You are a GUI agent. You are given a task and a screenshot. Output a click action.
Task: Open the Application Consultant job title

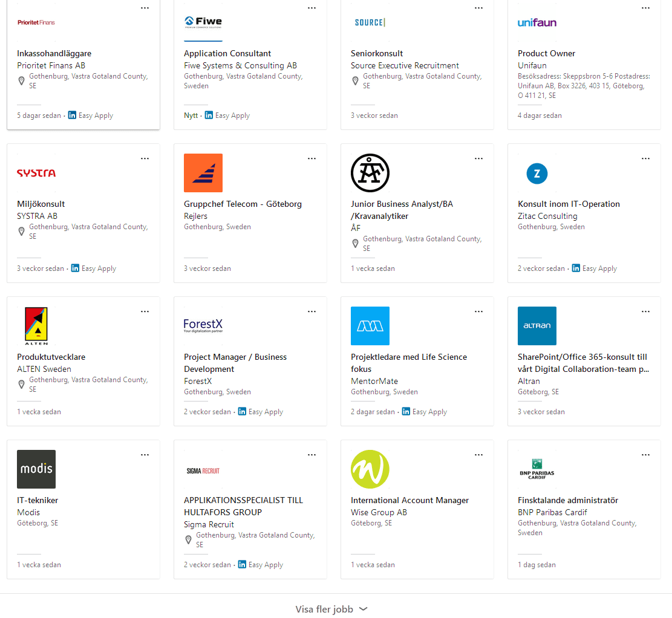227,54
